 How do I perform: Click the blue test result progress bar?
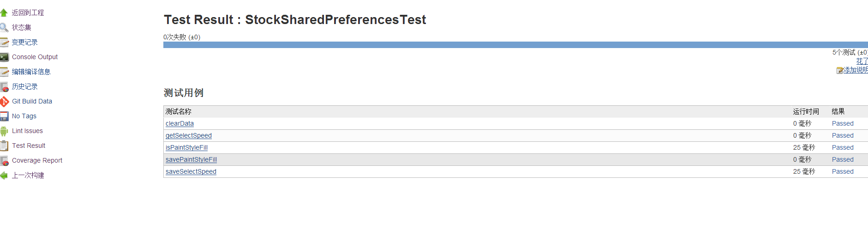[515, 45]
